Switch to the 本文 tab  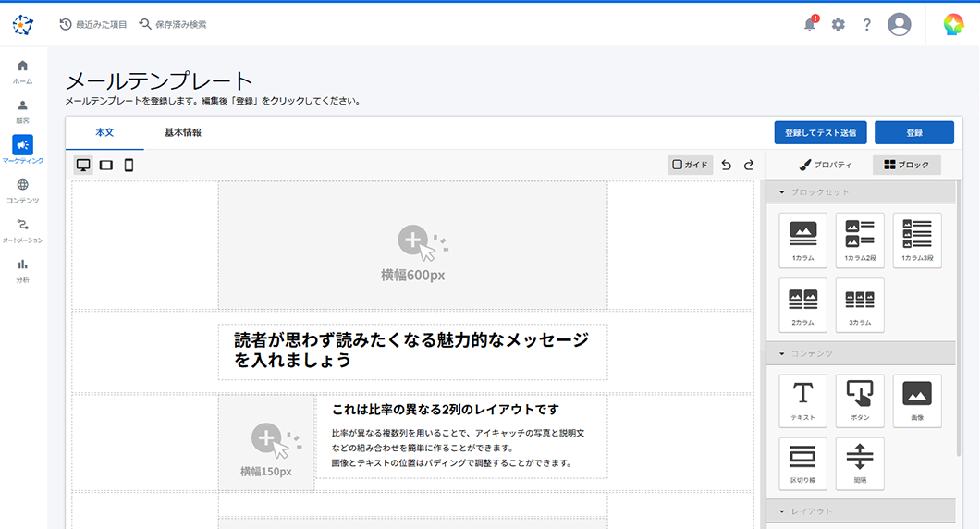click(x=104, y=132)
